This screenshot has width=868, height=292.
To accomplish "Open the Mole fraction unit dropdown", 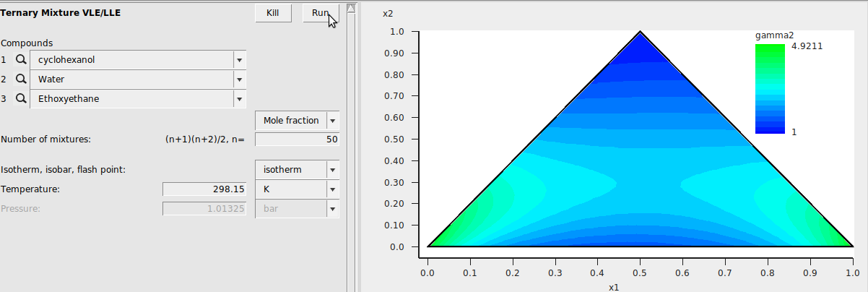I will click(332, 121).
